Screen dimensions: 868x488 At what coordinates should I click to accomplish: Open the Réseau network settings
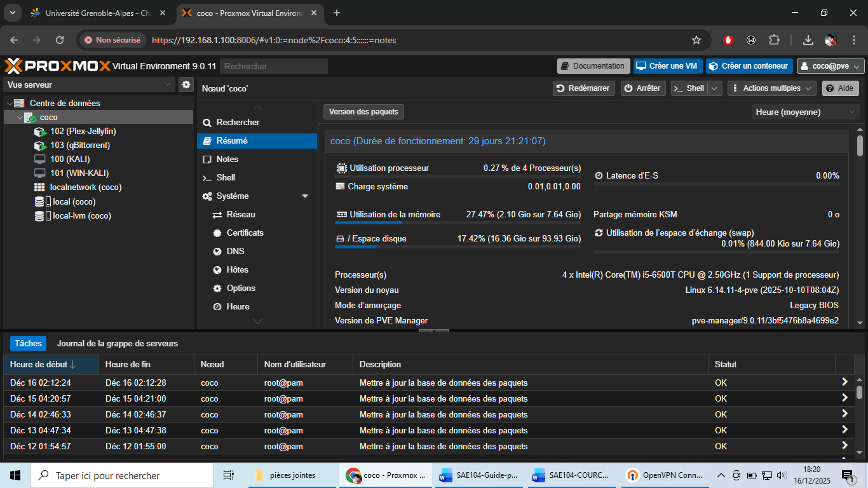point(241,215)
